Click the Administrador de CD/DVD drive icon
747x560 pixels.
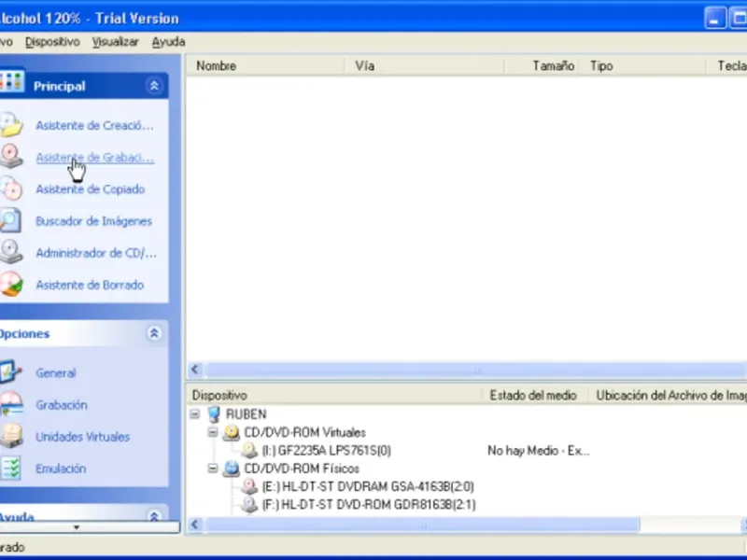(x=10, y=251)
